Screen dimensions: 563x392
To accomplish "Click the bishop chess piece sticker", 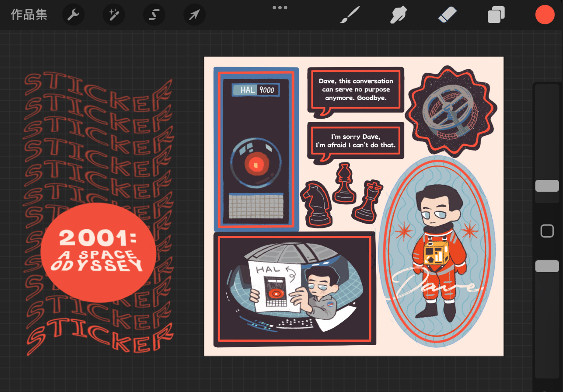I will 344,183.
